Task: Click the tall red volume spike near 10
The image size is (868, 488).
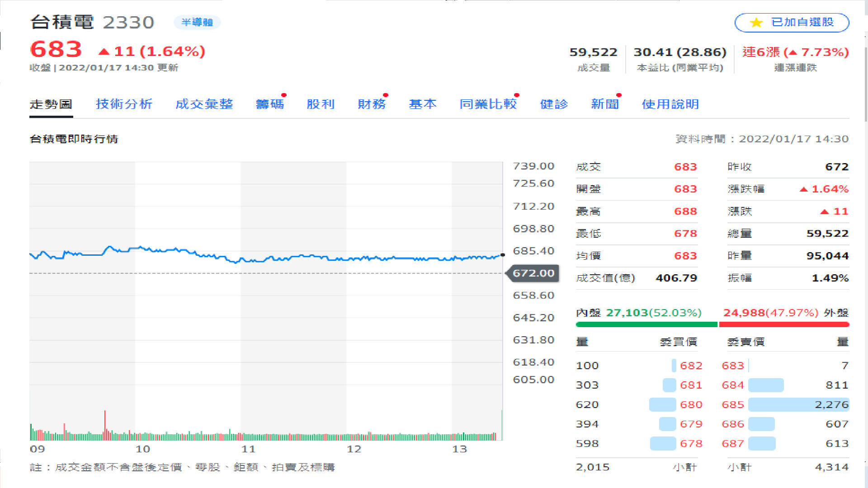Action: coord(105,425)
